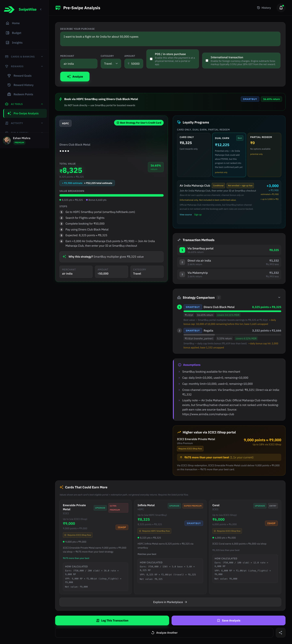Viewport: 292px width, 644px height.
Task: Click Eshan Mishra's profile avatar
Action: click(7, 141)
